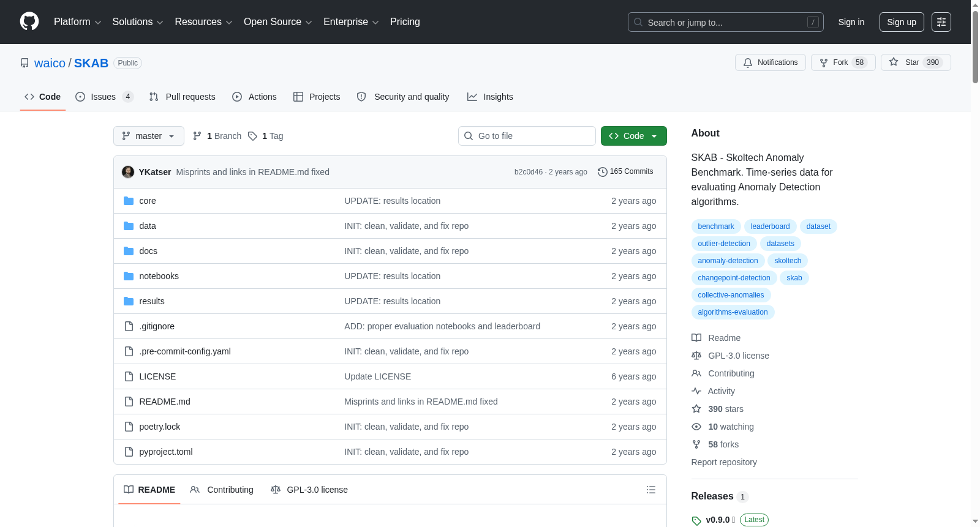Select the repository icon beside waico
The image size is (980, 527).
pyautogui.click(x=24, y=63)
